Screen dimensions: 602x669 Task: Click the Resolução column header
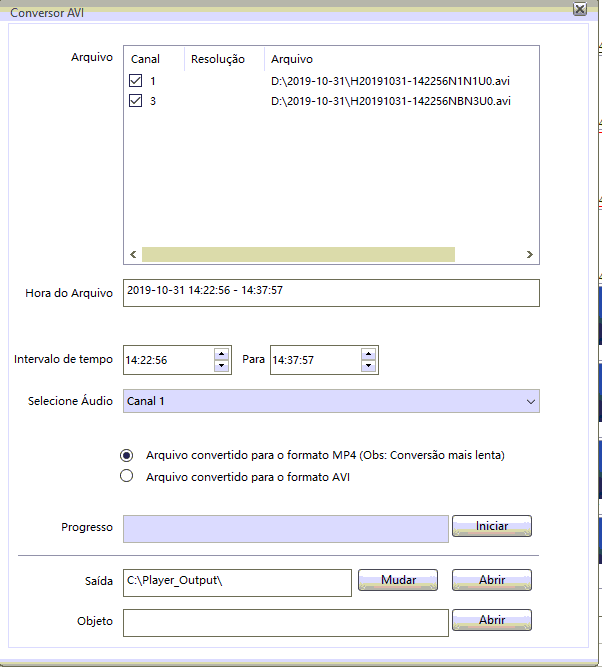click(x=217, y=59)
